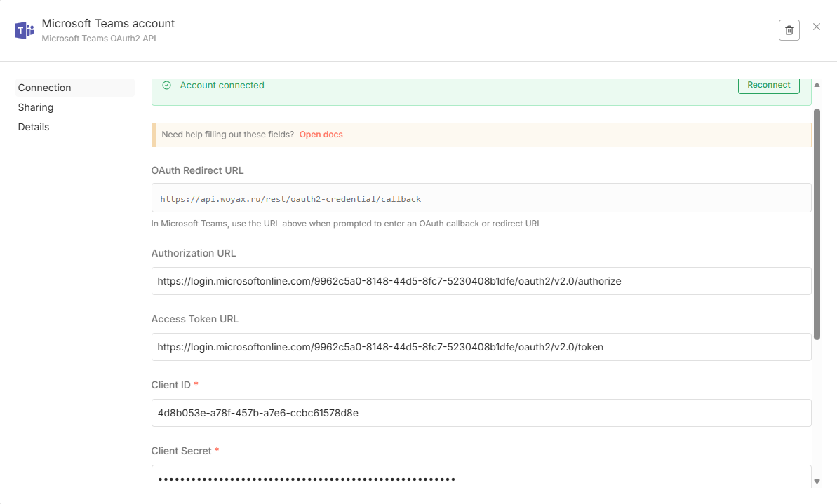Close the Microsoft Teams account dialog
Screen dimensions: 837x504
[x=817, y=27]
